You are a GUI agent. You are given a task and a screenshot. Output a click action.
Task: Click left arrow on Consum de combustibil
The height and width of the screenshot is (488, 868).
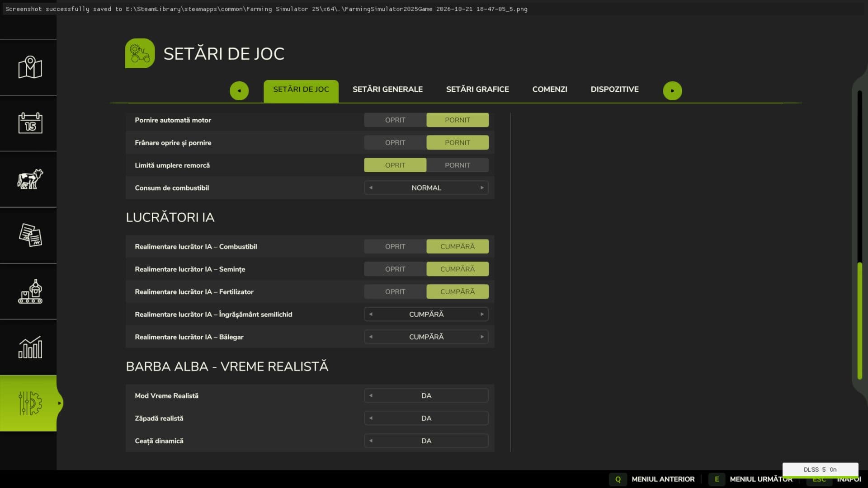tap(371, 188)
